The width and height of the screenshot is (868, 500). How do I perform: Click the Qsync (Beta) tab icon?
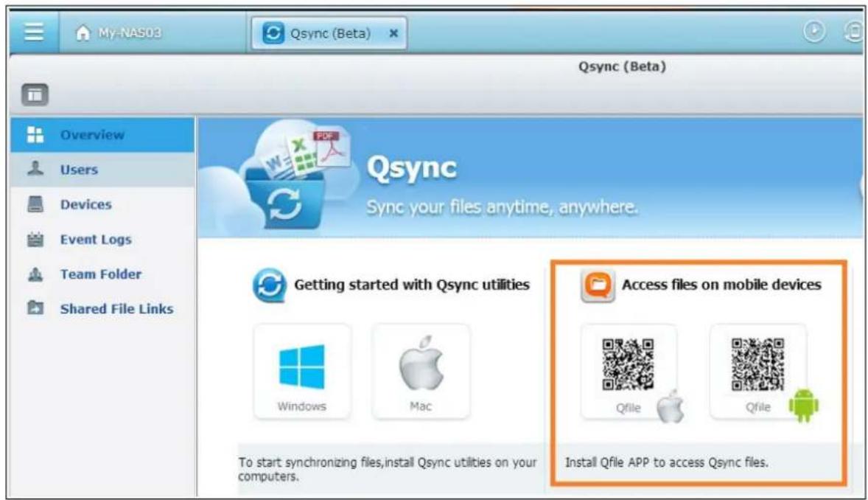pyautogui.click(x=273, y=32)
